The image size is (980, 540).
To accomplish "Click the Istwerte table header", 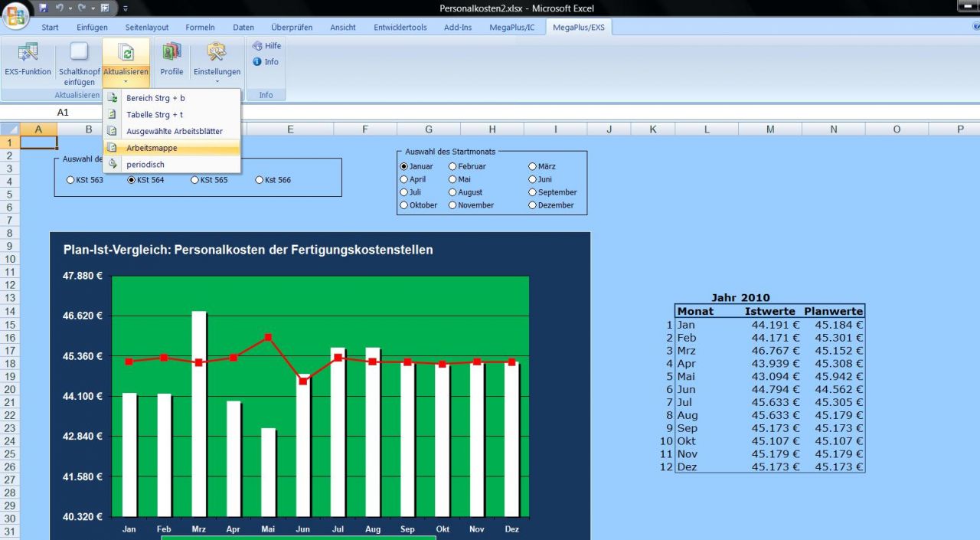I will click(769, 311).
